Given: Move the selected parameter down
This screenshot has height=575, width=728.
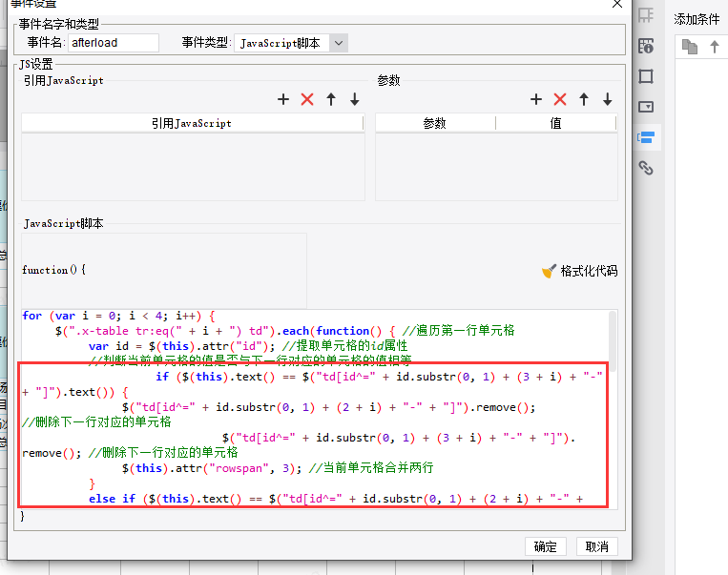Looking at the screenshot, I should [607, 99].
